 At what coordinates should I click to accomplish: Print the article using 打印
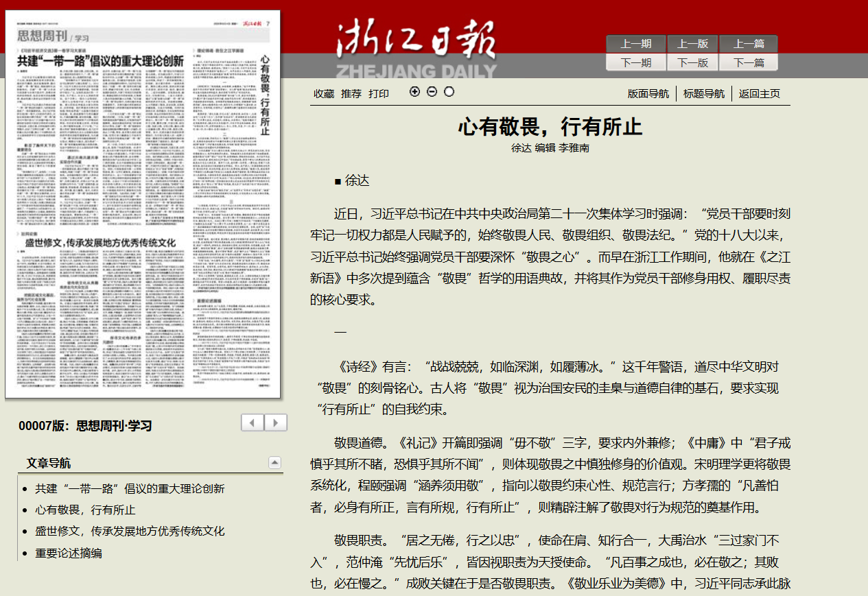point(379,94)
